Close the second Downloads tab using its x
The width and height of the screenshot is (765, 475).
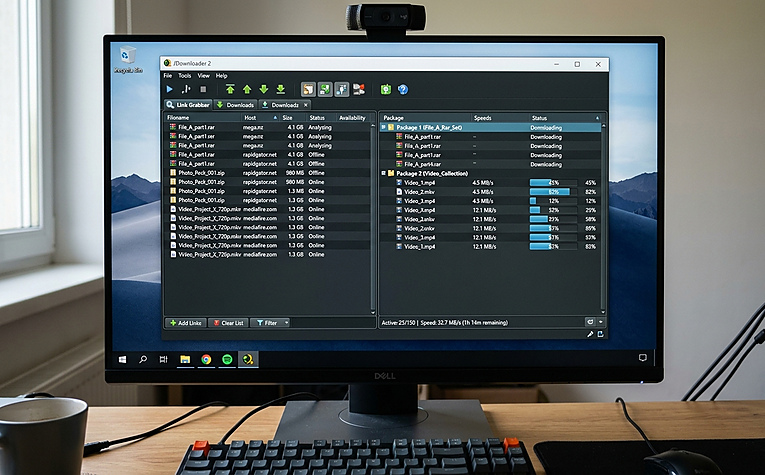click(306, 105)
